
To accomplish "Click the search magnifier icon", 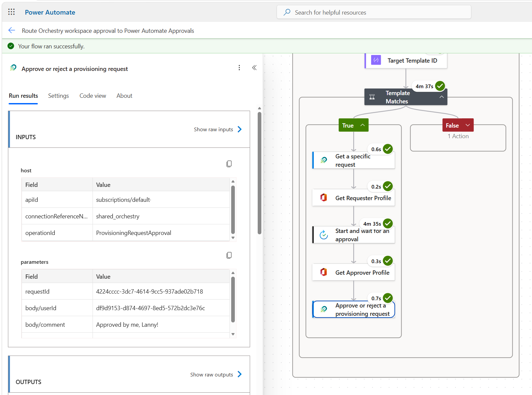I will click(287, 12).
